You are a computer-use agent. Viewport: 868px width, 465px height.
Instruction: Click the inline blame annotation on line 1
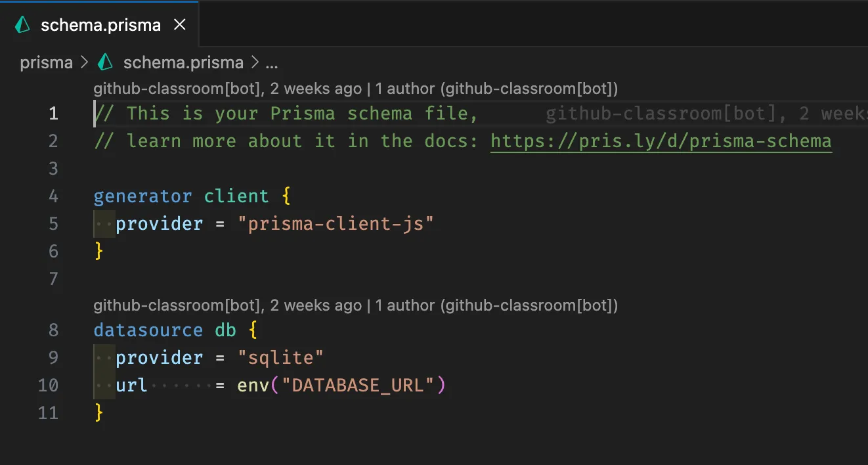(706, 114)
